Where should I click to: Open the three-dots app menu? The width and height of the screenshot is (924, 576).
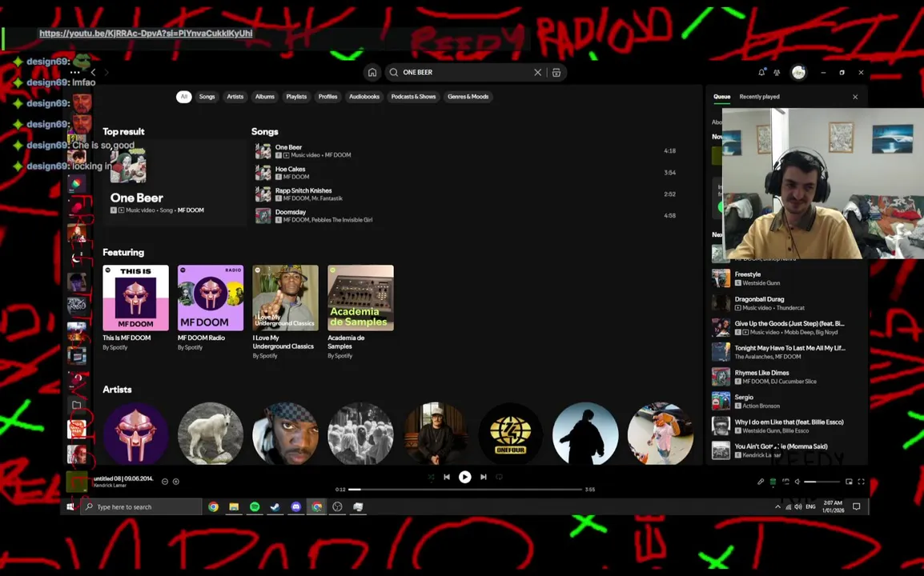[74, 73]
